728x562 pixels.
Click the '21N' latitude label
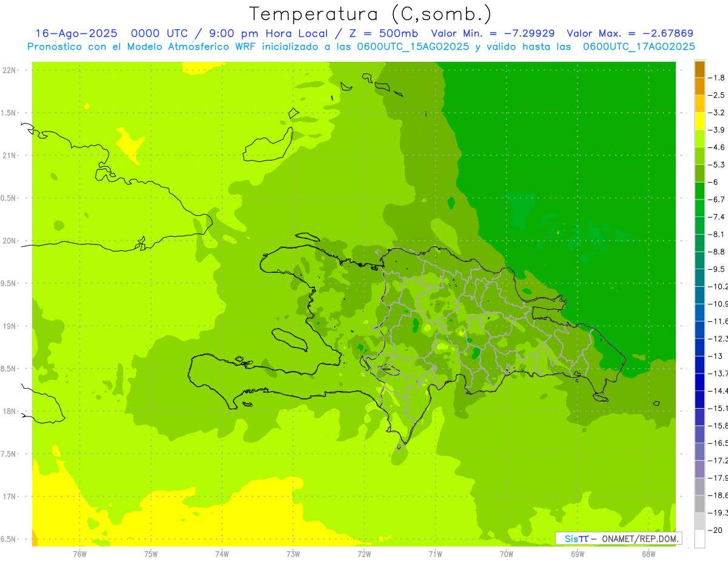click(x=10, y=155)
